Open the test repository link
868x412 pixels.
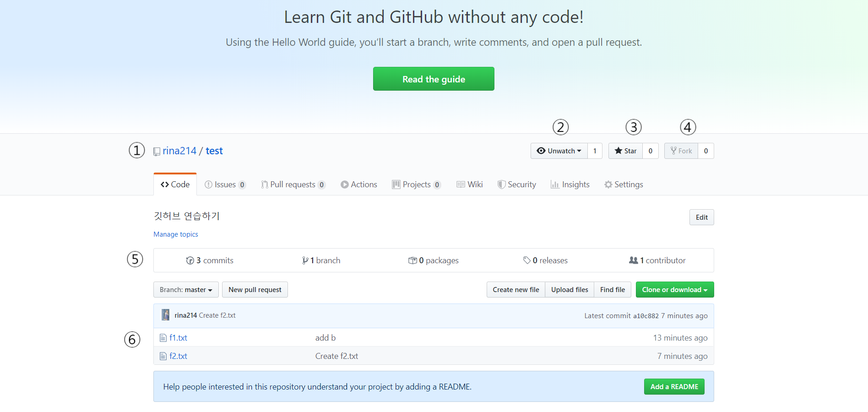(214, 151)
